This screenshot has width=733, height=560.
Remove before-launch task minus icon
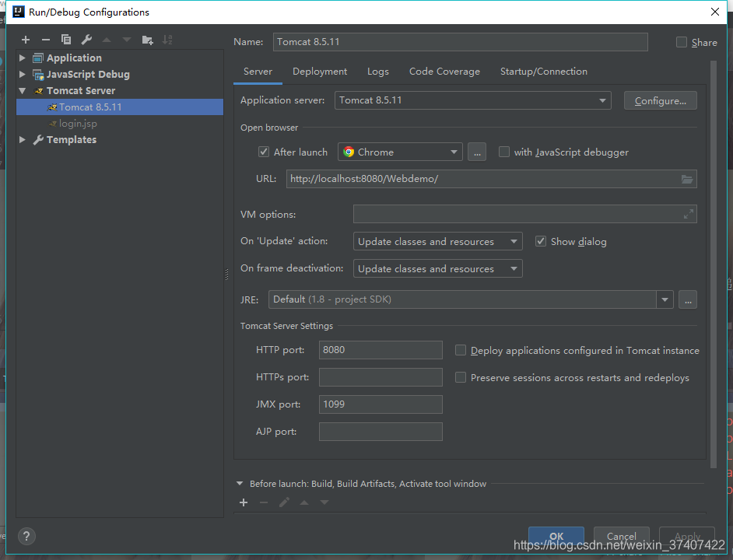(x=264, y=502)
